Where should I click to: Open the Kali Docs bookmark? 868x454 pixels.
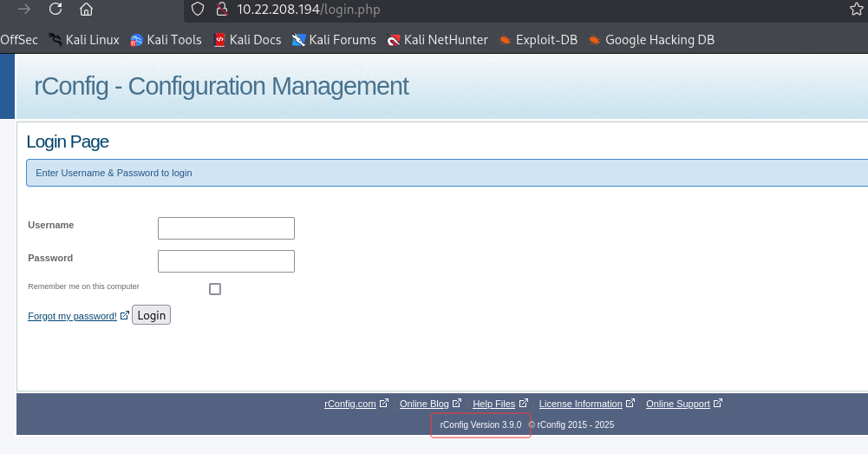[247, 40]
